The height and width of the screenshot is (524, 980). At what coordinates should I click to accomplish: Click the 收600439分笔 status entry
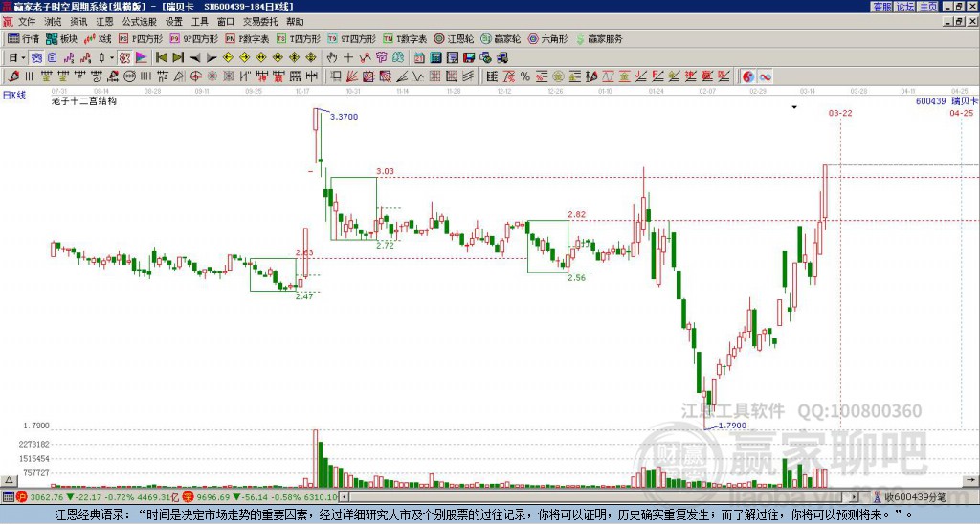(x=915, y=497)
